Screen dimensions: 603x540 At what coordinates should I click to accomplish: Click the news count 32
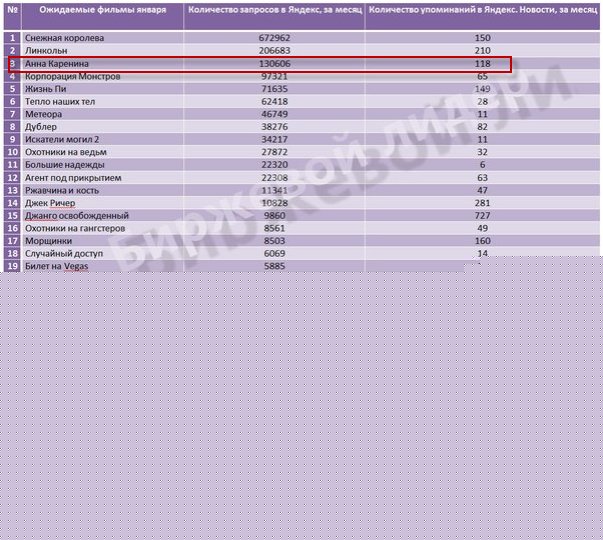tap(482, 152)
